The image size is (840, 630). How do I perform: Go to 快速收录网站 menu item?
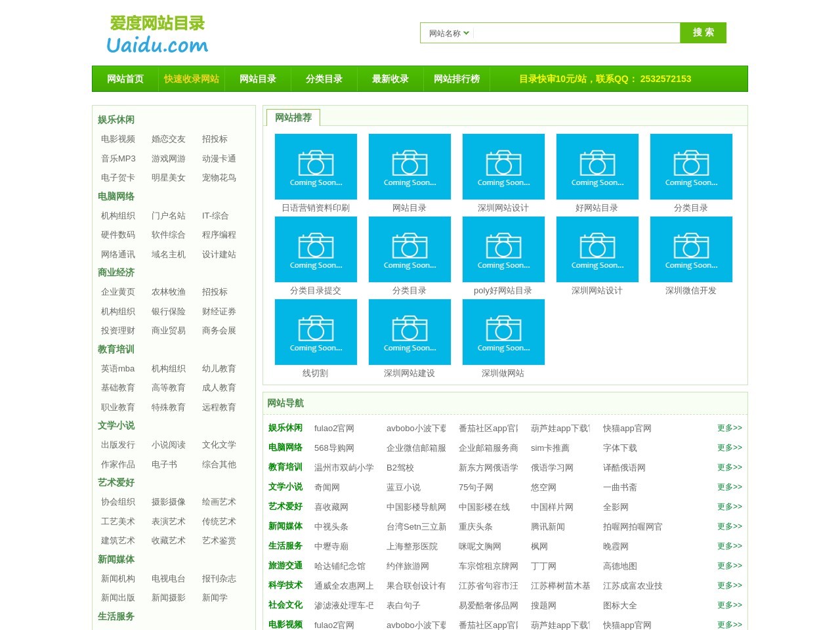192,79
